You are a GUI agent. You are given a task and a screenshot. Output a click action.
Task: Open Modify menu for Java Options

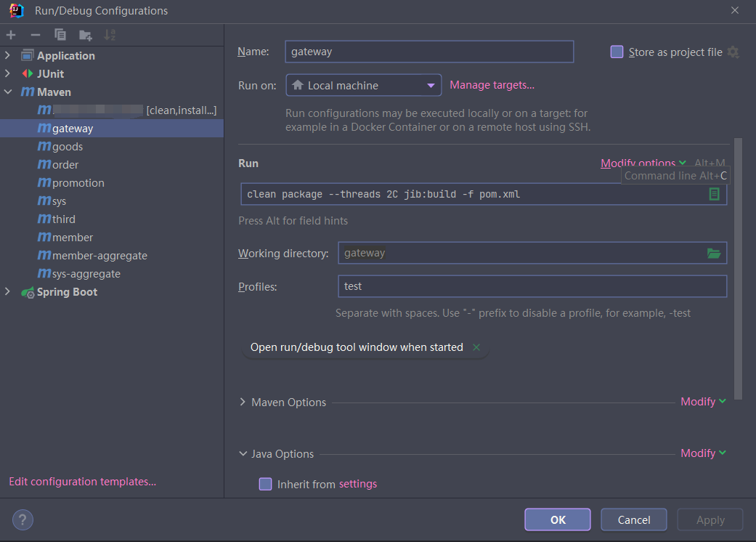(x=703, y=453)
